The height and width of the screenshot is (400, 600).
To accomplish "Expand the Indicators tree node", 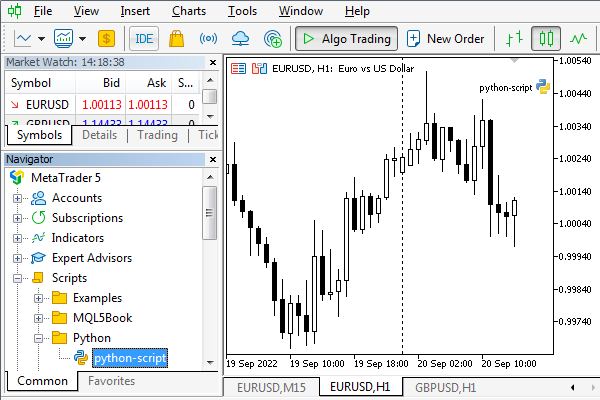I will coord(17,238).
